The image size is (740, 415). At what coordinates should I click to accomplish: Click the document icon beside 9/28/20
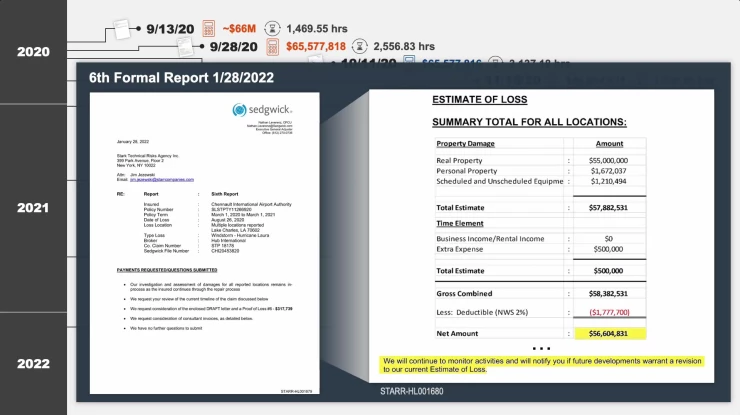coord(185,45)
